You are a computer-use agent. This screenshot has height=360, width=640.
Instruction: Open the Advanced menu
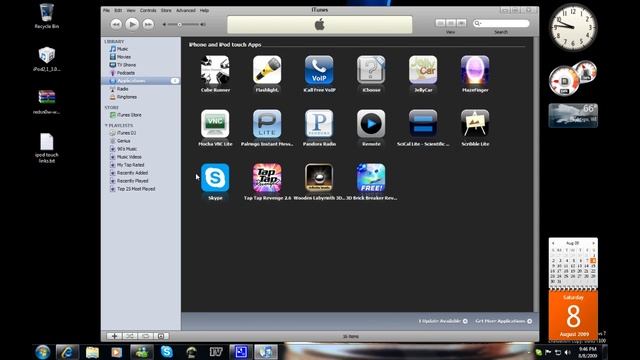(186, 10)
